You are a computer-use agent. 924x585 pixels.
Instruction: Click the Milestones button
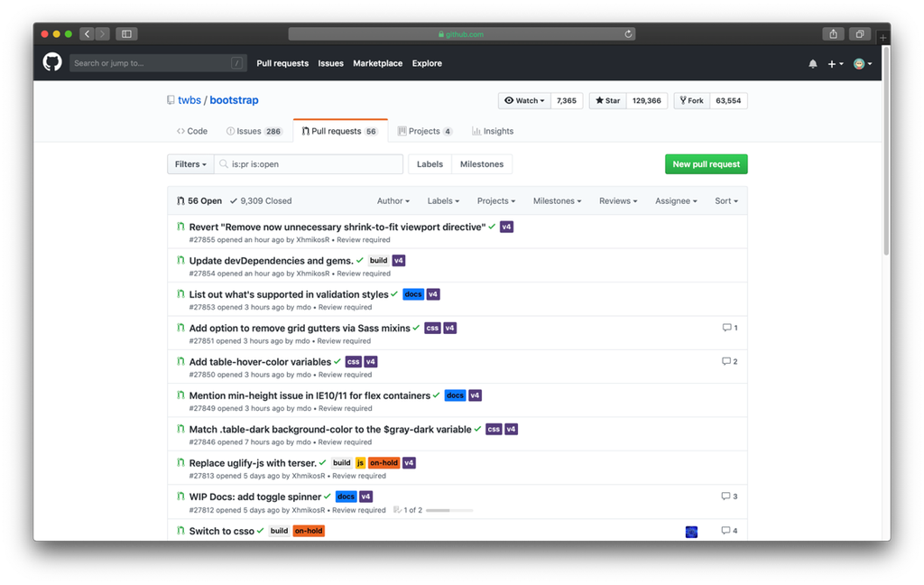click(482, 164)
